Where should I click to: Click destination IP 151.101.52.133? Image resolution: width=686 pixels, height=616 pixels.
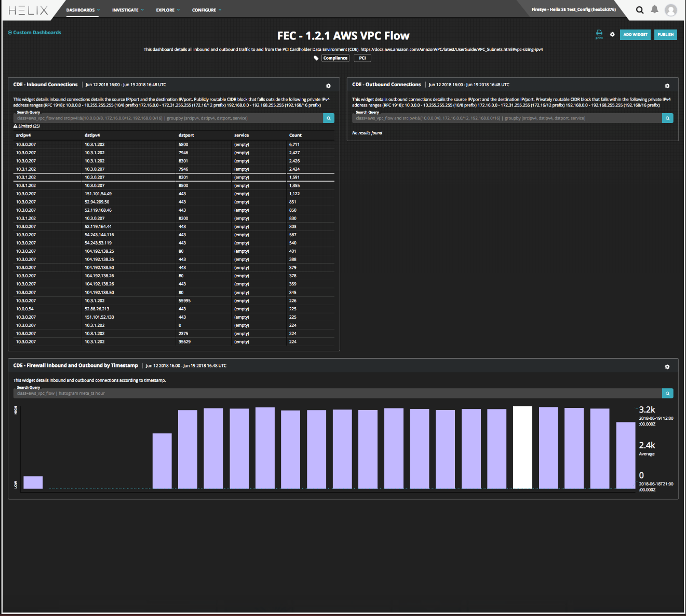coord(99,317)
